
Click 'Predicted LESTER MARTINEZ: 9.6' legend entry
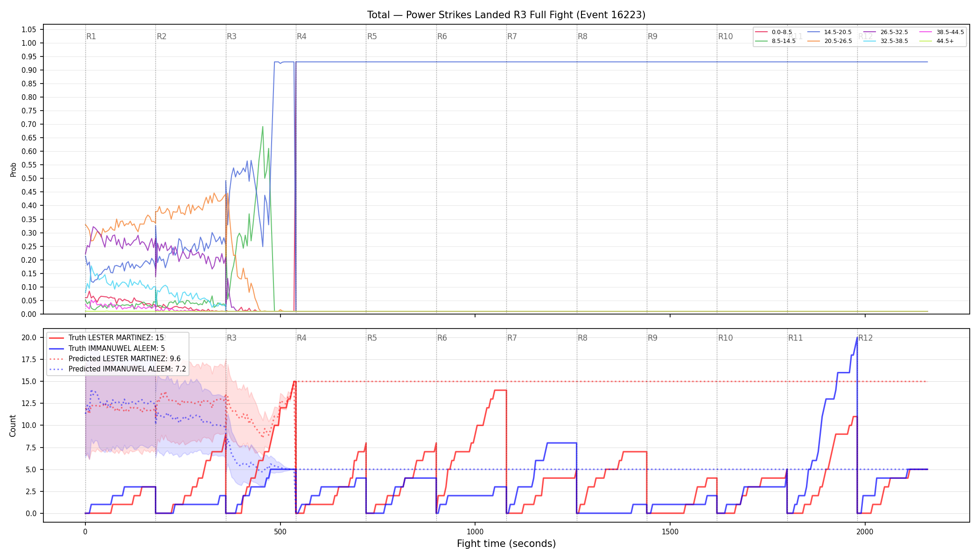point(115,358)
